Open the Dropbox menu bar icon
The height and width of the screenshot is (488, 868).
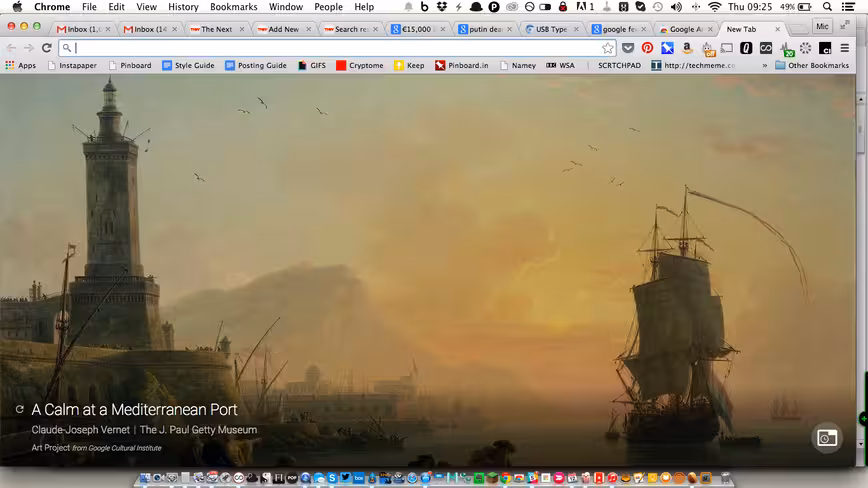click(x=442, y=7)
